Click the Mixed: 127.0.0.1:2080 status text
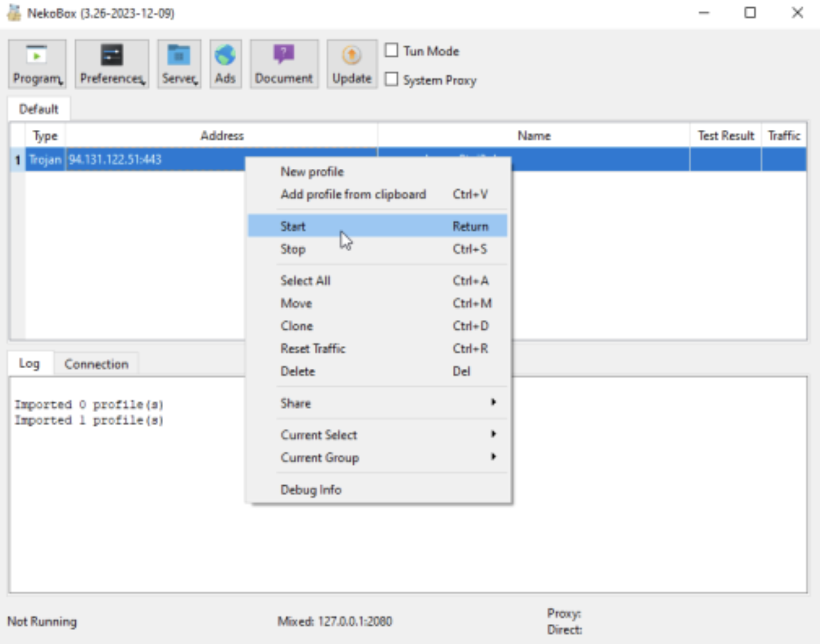 (x=335, y=621)
